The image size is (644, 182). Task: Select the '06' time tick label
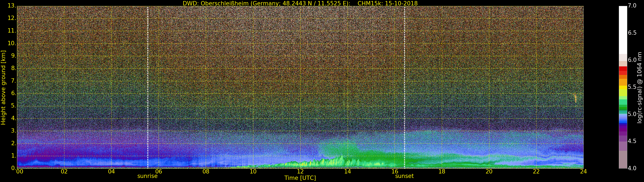coord(158,172)
